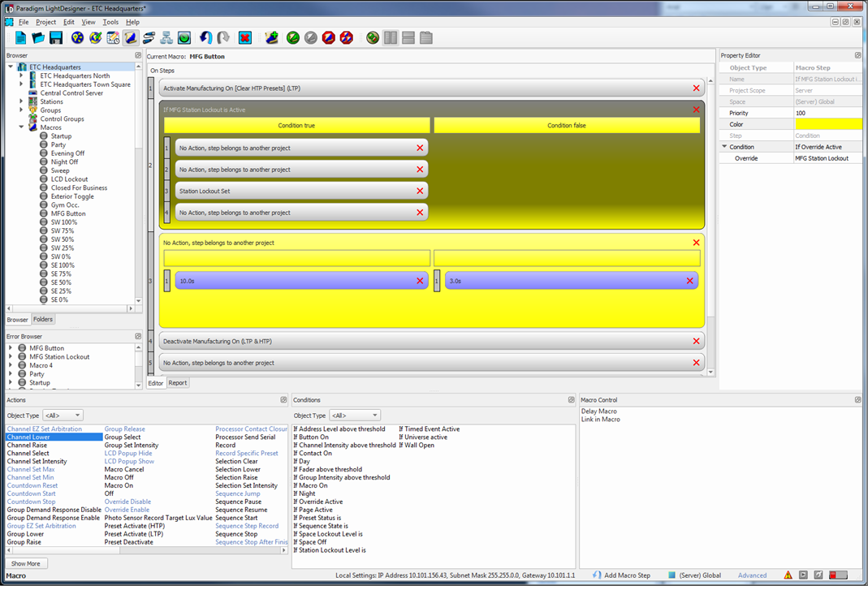This screenshot has height=590, width=868.
Task: Open the Tools menu
Action: (110, 22)
